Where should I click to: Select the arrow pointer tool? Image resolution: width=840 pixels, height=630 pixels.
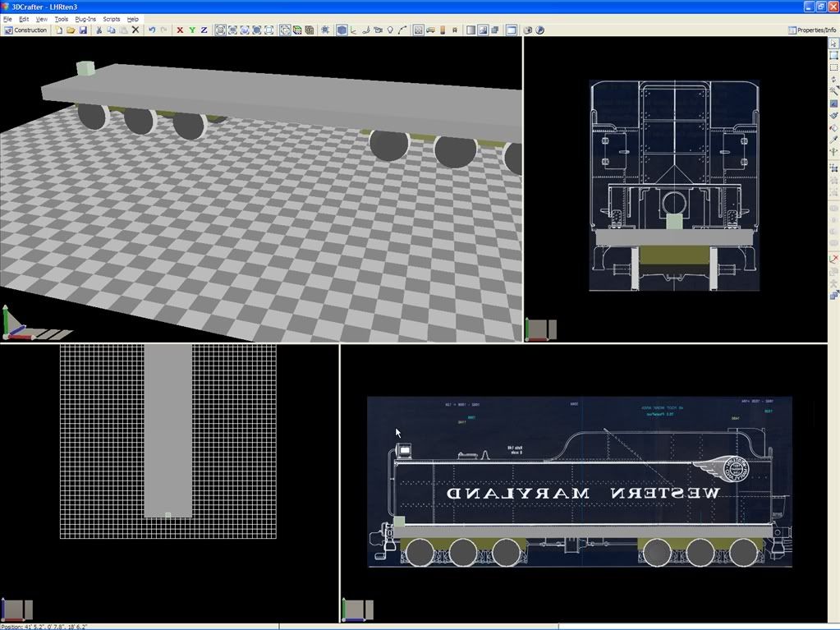click(x=833, y=43)
